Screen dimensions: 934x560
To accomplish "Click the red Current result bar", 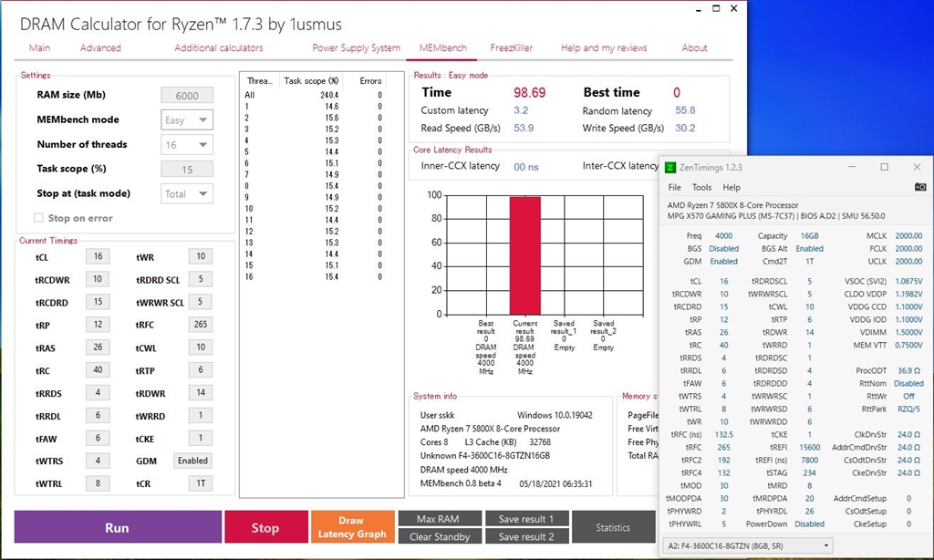I will (x=524, y=255).
